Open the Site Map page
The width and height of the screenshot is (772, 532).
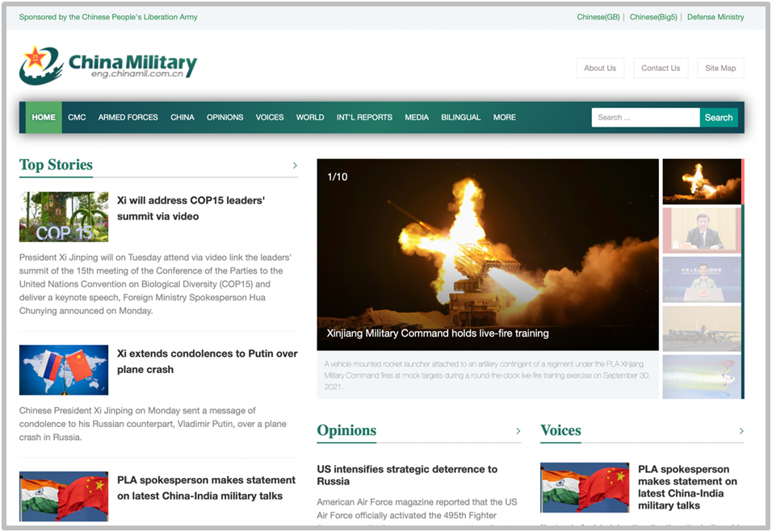[x=721, y=69]
